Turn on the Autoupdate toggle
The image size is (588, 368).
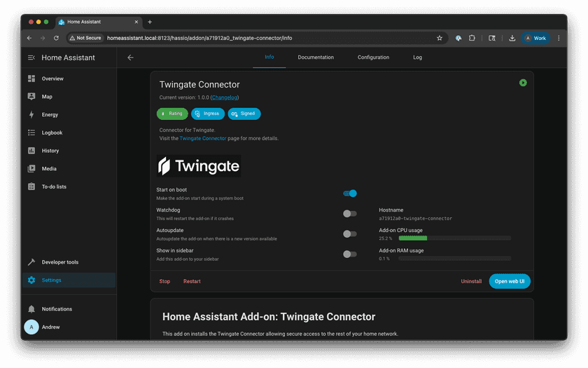coord(350,234)
